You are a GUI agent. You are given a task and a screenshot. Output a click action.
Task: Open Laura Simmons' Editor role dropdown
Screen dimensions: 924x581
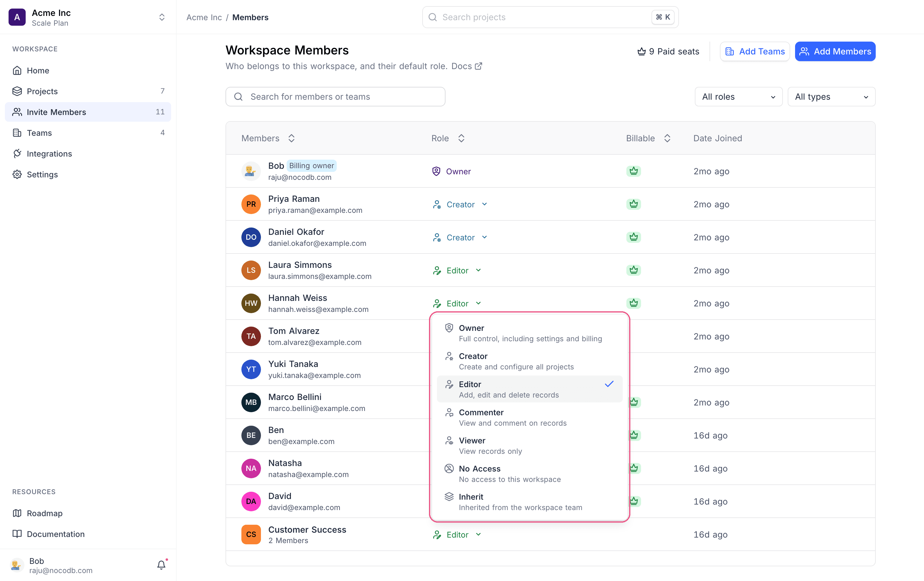pos(457,270)
